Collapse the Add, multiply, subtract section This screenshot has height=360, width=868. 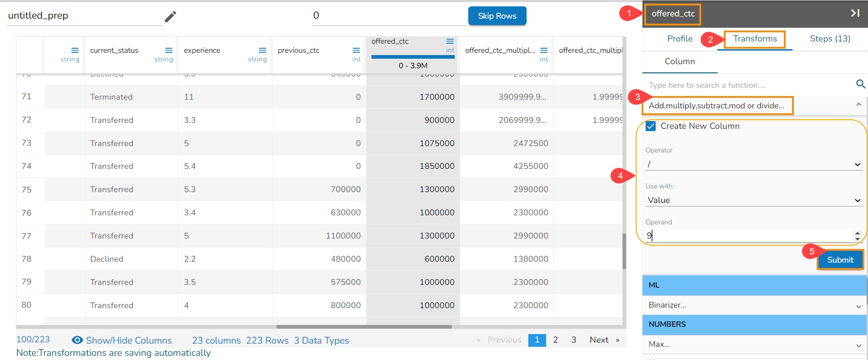[x=858, y=105]
